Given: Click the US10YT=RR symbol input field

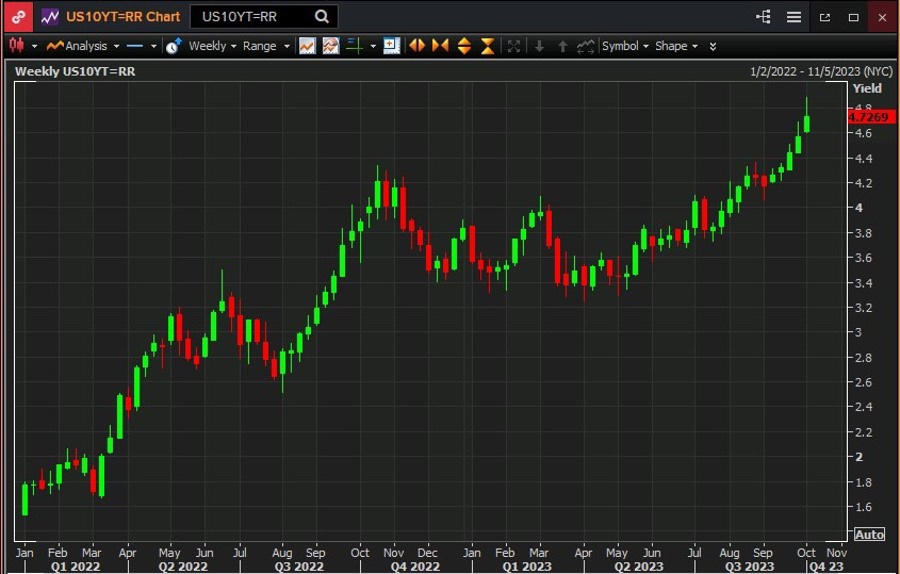Looking at the screenshot, I should [250, 17].
